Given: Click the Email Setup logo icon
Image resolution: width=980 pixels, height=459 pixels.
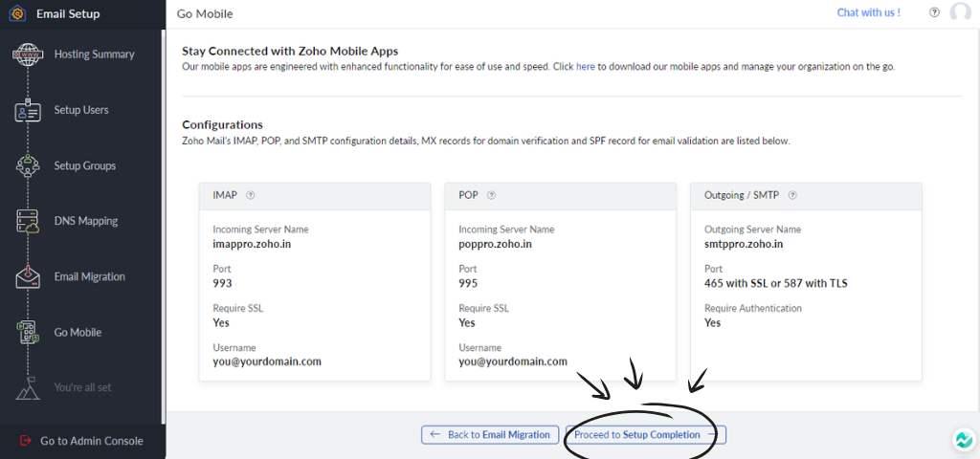Looking at the screenshot, I should click(x=16, y=14).
